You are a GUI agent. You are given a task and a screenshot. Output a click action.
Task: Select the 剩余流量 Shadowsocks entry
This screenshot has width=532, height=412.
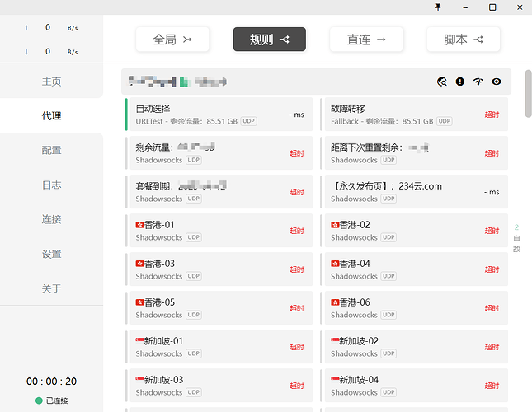219,153
